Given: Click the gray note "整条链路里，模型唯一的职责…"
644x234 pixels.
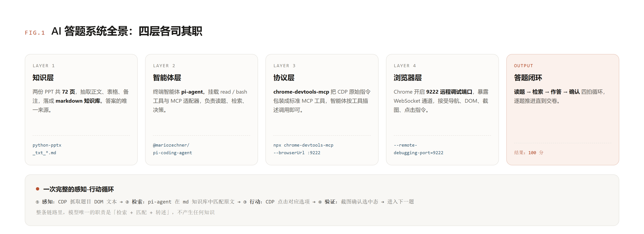Looking at the screenshot, I should tap(125, 213).
